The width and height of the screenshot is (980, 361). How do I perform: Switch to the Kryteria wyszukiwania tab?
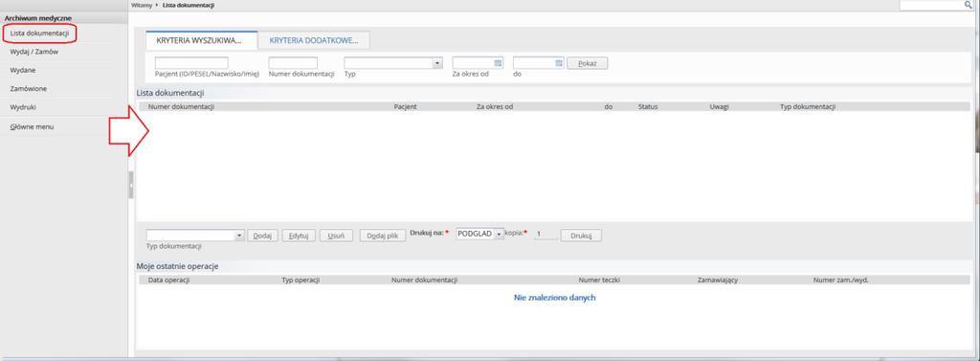pos(201,40)
